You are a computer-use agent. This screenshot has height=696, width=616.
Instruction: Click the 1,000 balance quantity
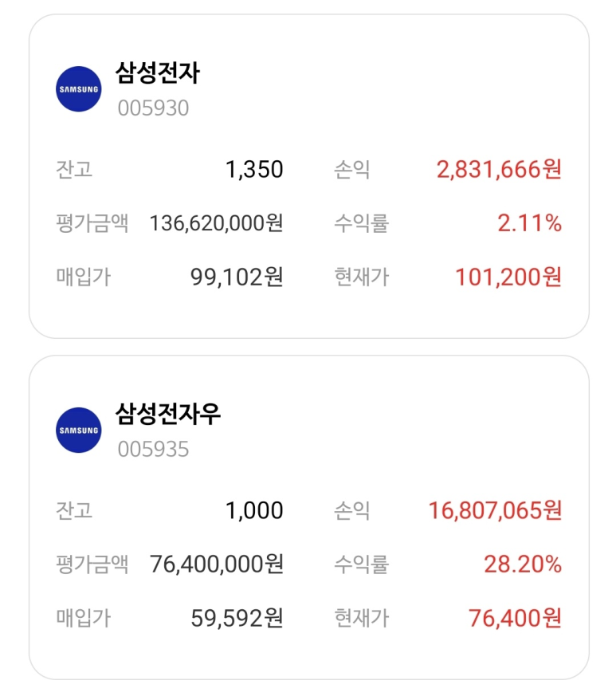tap(254, 511)
